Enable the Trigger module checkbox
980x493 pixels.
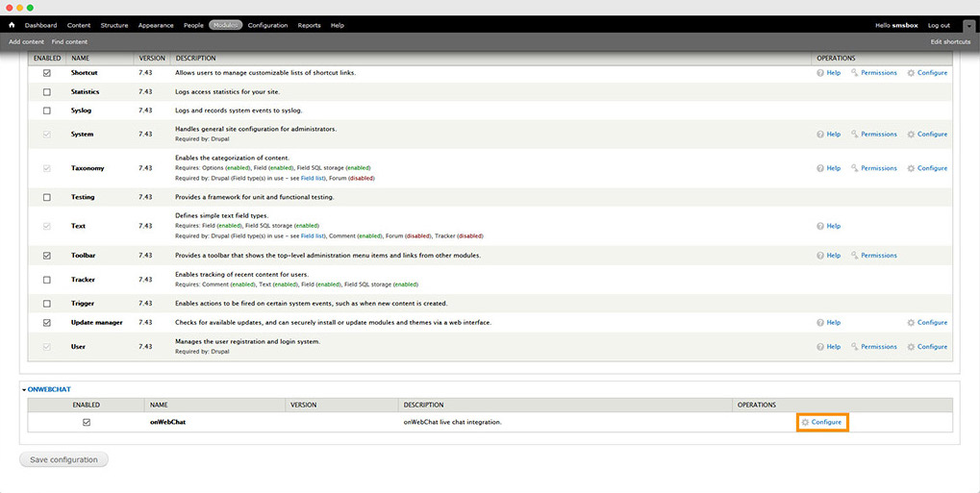click(x=47, y=304)
